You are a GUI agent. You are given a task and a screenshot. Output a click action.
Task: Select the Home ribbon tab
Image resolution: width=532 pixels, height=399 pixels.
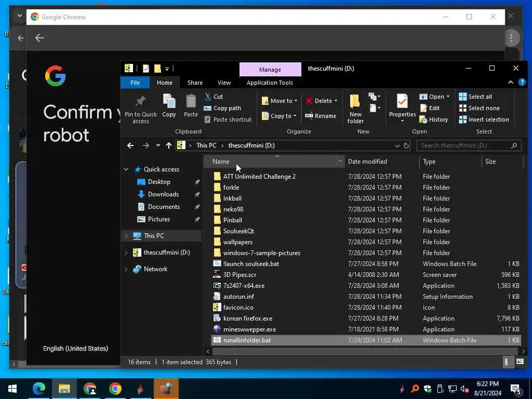coord(165,83)
